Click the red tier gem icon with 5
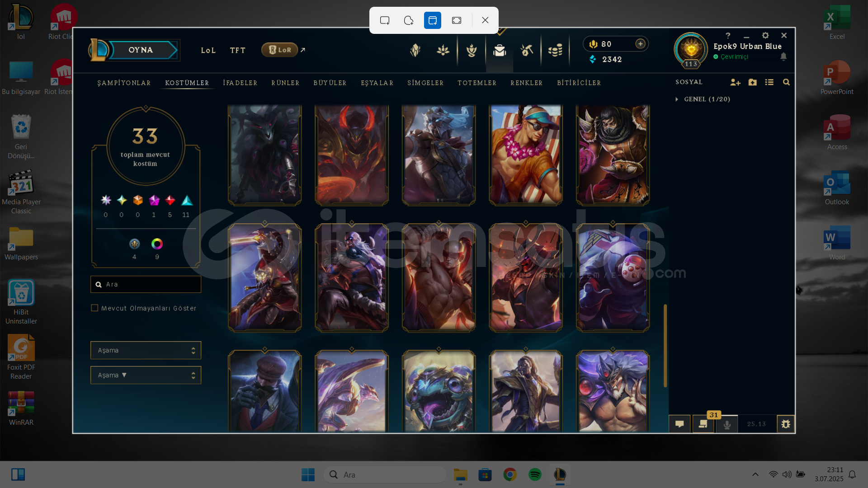 (x=170, y=200)
